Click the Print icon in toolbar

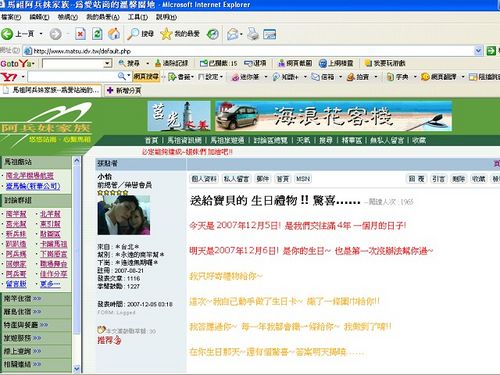click(x=253, y=34)
